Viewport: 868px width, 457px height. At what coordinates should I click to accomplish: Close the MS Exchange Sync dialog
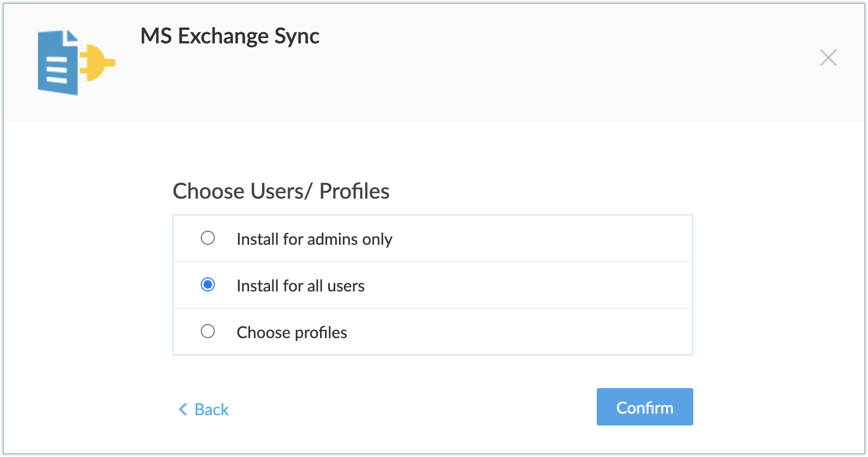coord(828,58)
